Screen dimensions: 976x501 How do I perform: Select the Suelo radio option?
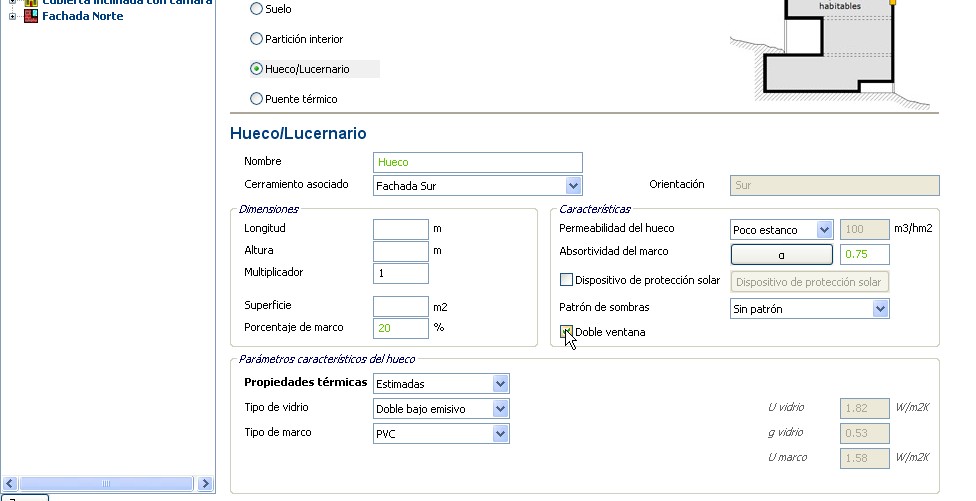coord(257,9)
